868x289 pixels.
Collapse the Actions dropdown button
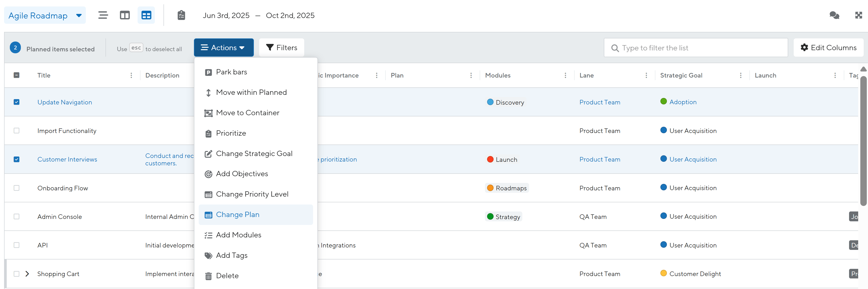(x=223, y=48)
